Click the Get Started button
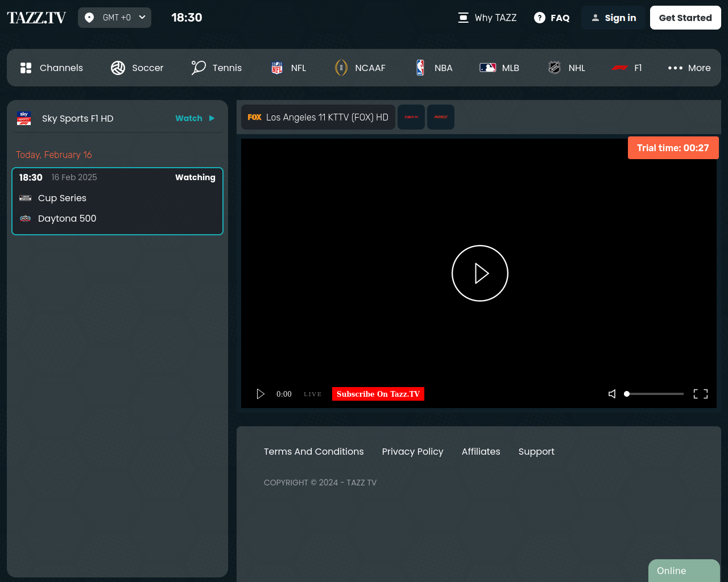728x582 pixels. point(685,18)
